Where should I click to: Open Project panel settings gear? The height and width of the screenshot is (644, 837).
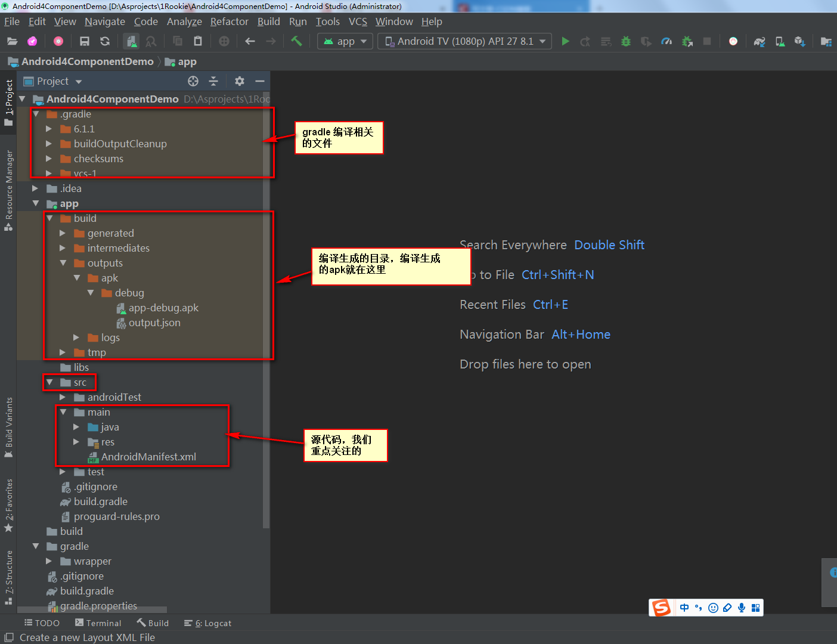coord(240,81)
